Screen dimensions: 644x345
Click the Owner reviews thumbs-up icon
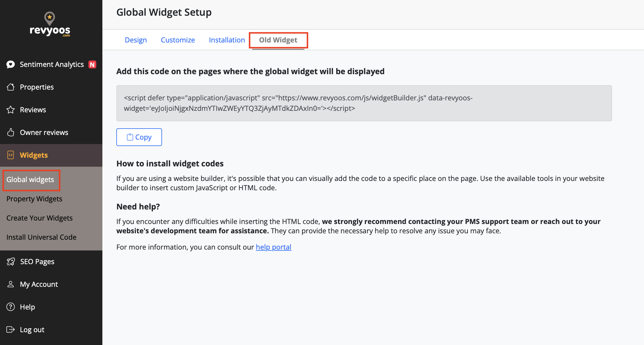click(11, 132)
